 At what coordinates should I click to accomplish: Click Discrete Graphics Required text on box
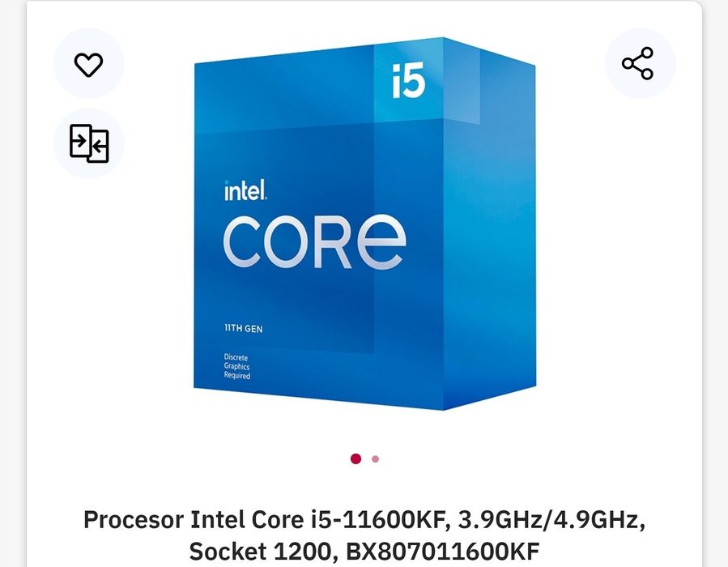(x=236, y=366)
